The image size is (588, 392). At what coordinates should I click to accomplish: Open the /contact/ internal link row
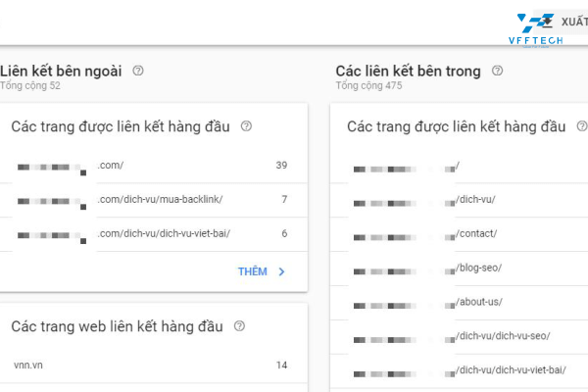[x=461, y=233]
